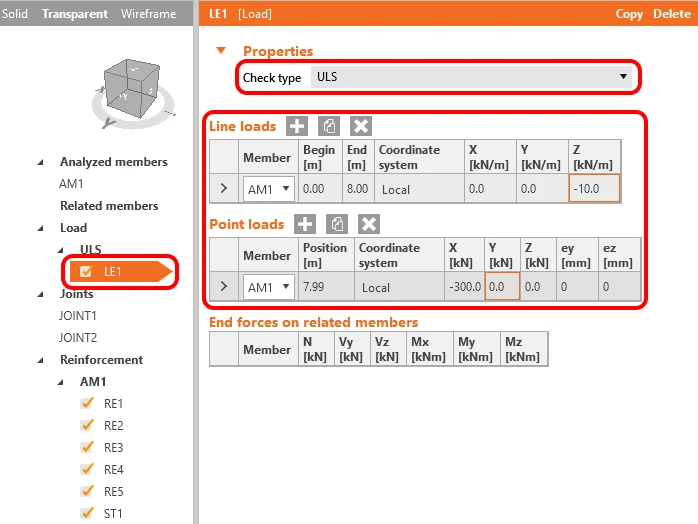
Task: Toggle the RE5 reinforcement checkbox
Action: click(87, 491)
